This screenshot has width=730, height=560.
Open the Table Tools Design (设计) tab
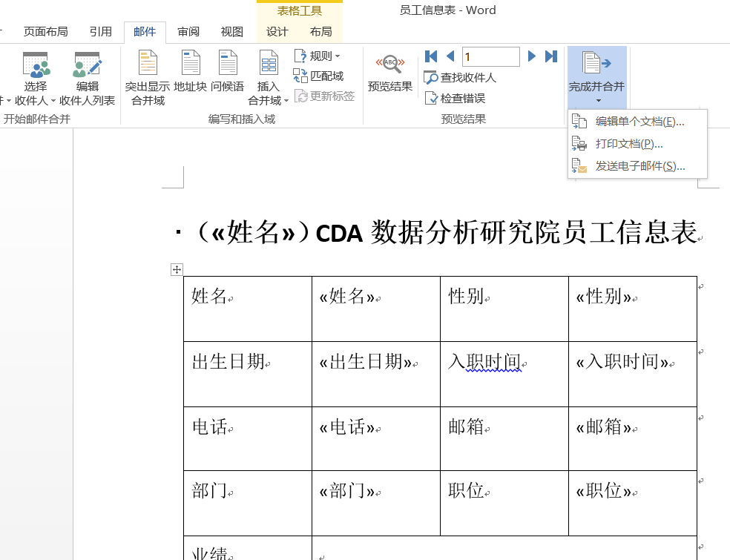point(277,32)
